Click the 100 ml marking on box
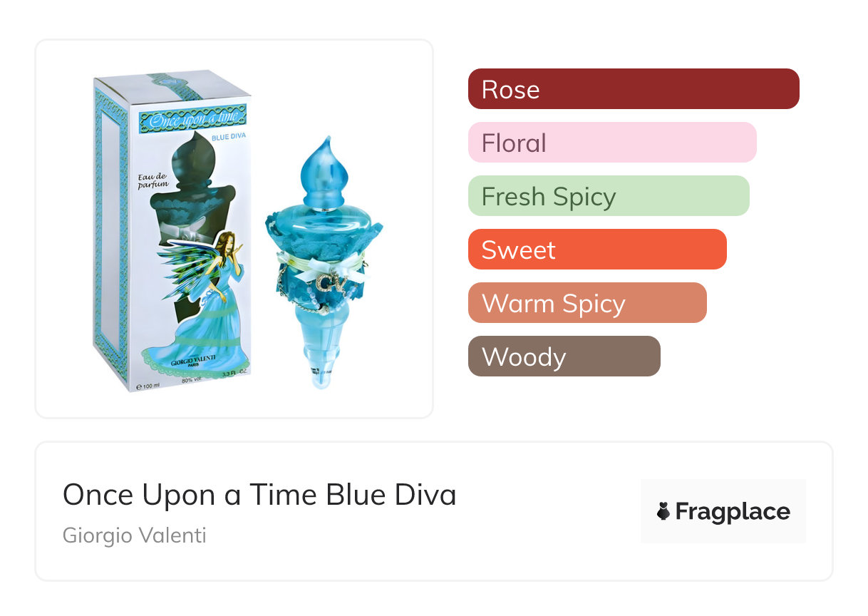Image resolution: width=868 pixels, height=616 pixels. (148, 386)
